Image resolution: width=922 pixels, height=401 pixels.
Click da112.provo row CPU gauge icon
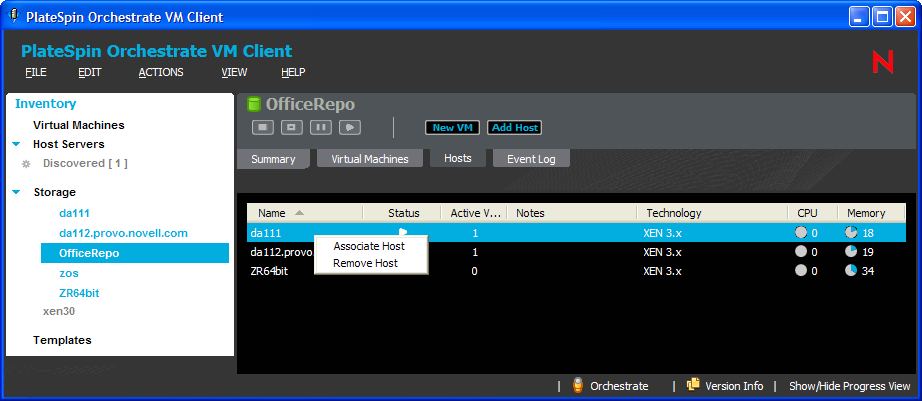(x=801, y=252)
